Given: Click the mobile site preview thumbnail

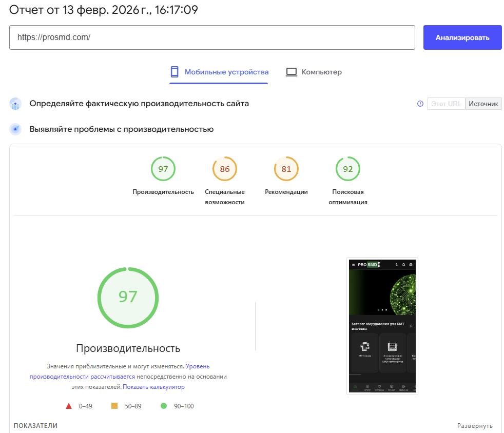Looking at the screenshot, I should pyautogui.click(x=382, y=326).
